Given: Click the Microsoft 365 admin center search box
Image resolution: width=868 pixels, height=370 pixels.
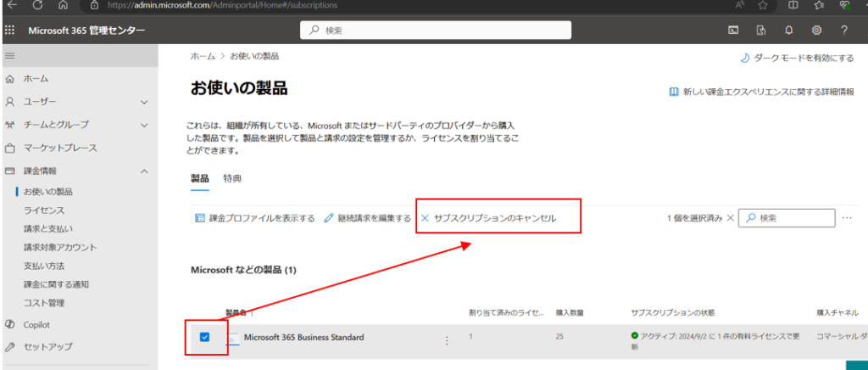Looking at the screenshot, I should [x=436, y=31].
